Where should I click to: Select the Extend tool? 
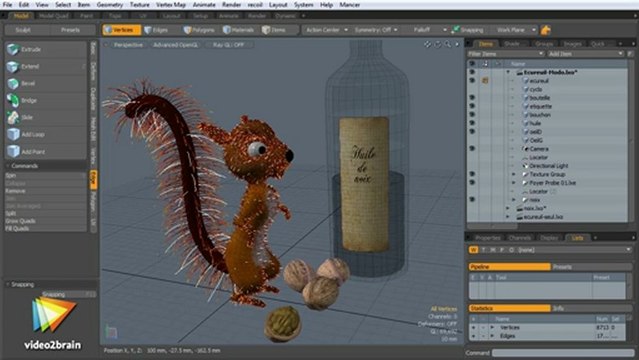coord(46,66)
